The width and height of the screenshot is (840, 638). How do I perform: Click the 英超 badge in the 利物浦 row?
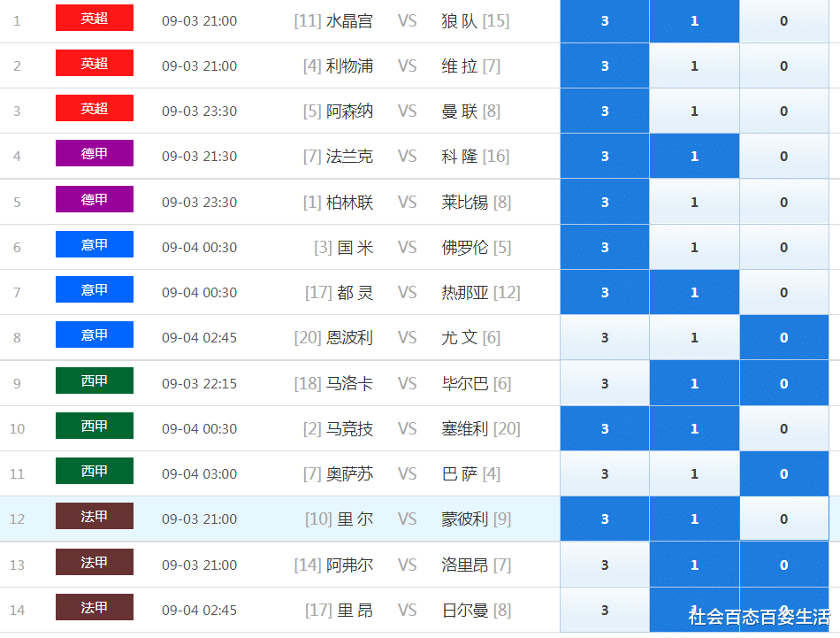(95, 63)
